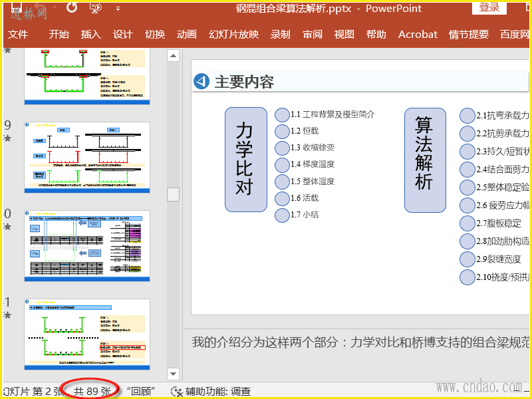Click into the speaker notes text area

[x=358, y=354]
